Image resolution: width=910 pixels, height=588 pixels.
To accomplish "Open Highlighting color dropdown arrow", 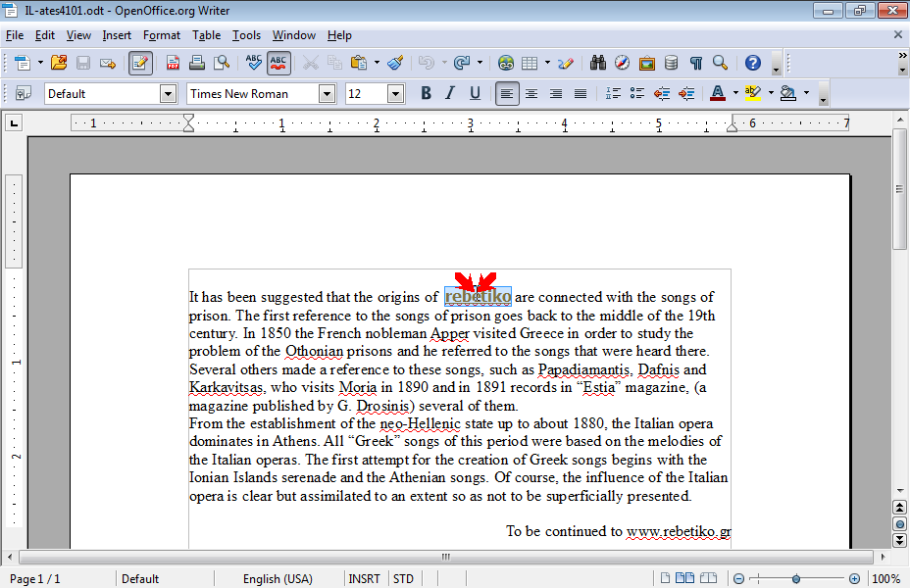I will (771, 93).
